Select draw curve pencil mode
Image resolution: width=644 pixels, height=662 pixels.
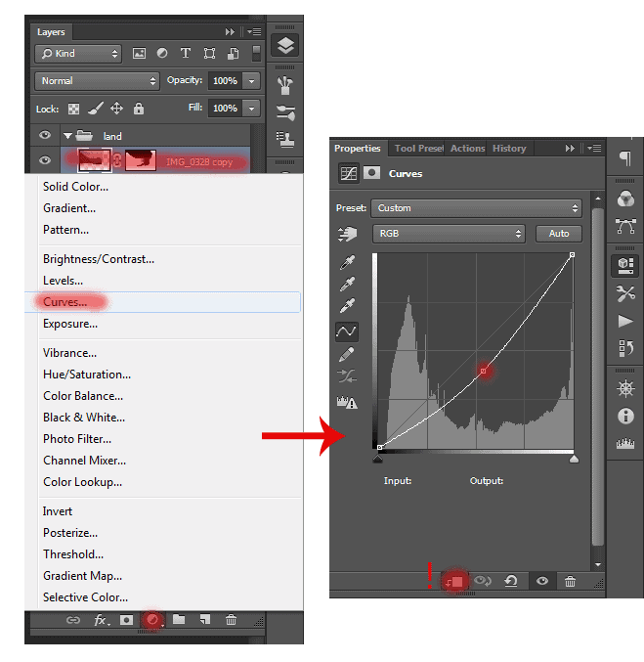coord(347,355)
